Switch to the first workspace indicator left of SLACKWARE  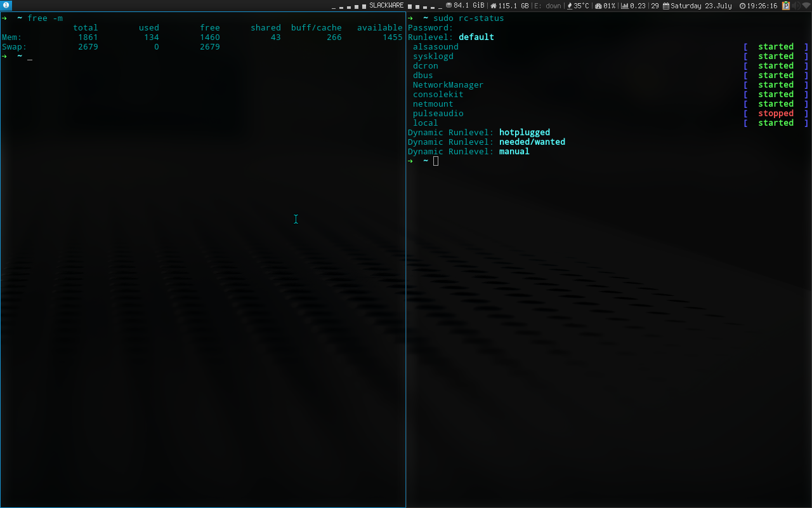365,7
